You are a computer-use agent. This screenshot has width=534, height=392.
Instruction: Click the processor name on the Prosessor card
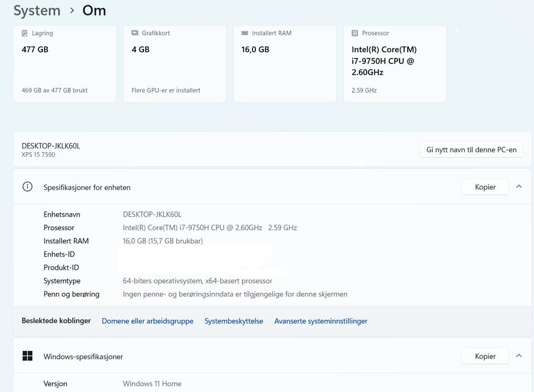click(x=384, y=61)
